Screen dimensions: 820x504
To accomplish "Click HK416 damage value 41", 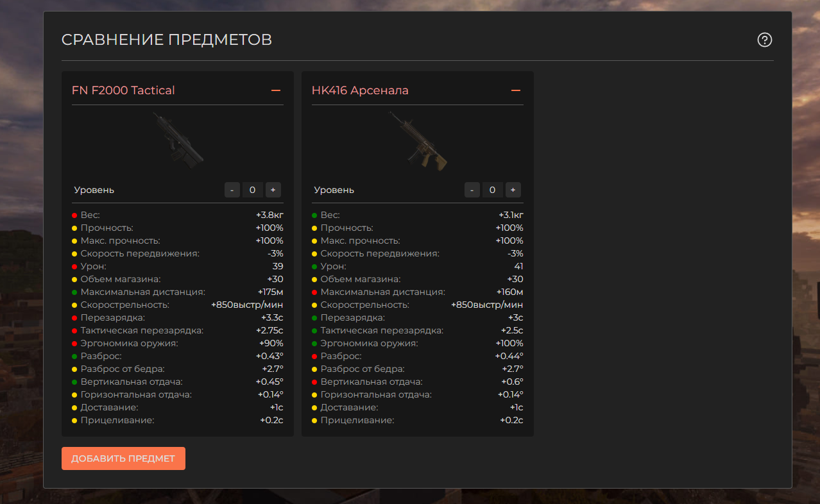I will pyautogui.click(x=518, y=266).
